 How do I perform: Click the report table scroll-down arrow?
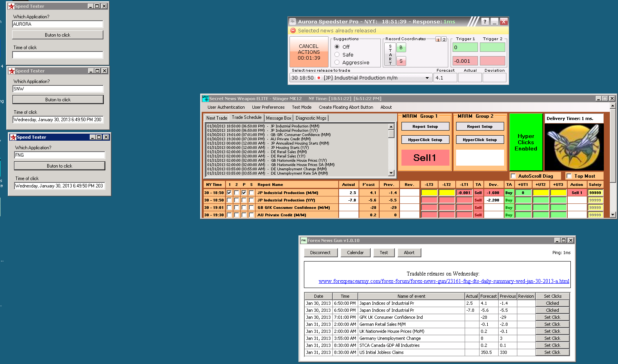tap(613, 215)
